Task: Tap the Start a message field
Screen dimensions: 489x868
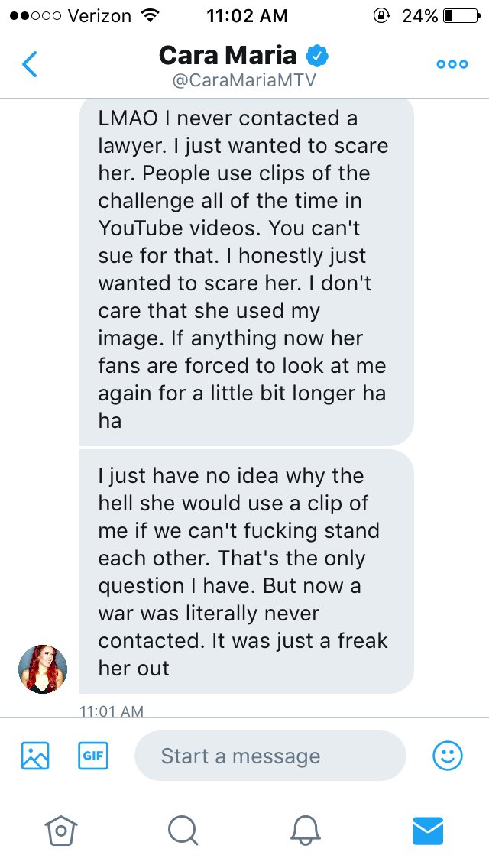Action: click(270, 756)
